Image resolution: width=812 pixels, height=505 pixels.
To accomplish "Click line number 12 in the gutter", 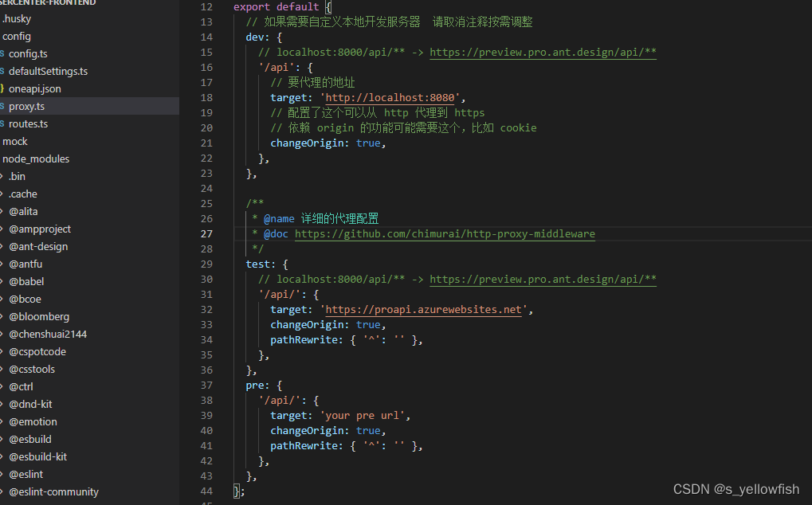I will [x=206, y=7].
